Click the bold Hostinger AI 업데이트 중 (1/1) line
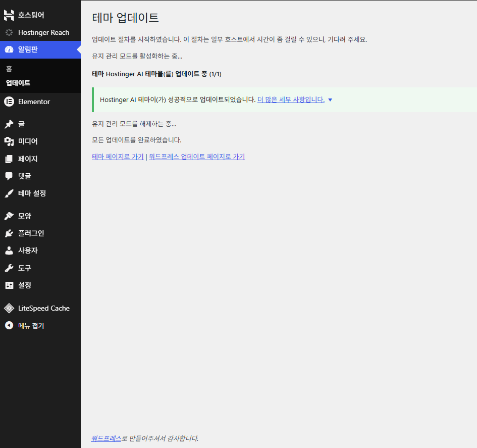 pos(156,74)
